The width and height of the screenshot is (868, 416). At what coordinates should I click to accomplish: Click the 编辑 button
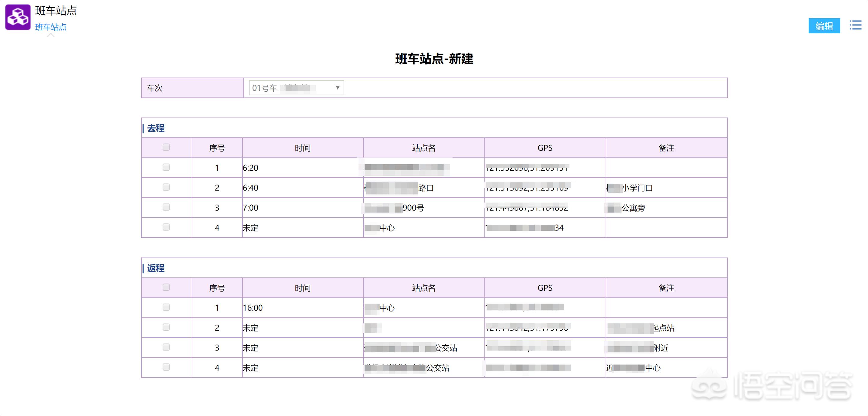[824, 26]
